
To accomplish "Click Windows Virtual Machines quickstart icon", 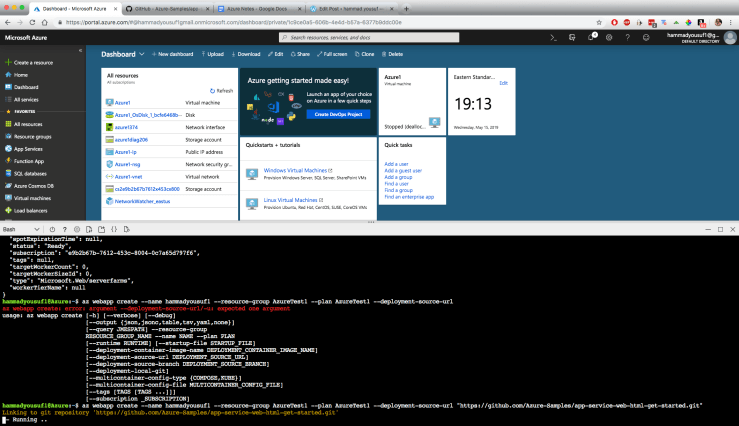I will click(252, 174).
